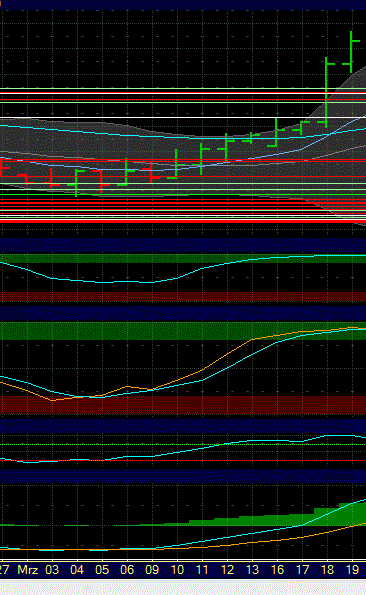The image size is (366, 595).
Task: Select the 12 date label on the axis
Action: (x=227, y=570)
